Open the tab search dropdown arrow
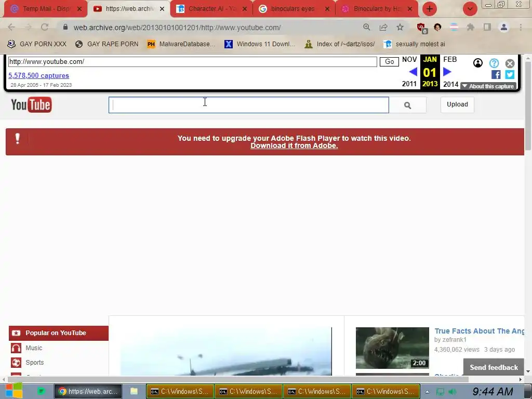The image size is (532, 399). point(470,9)
